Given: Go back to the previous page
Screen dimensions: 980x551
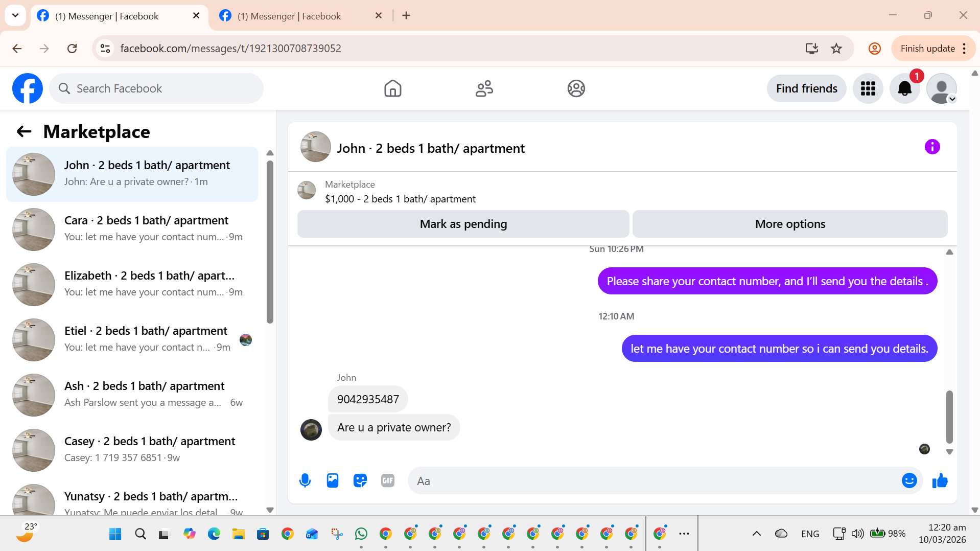Looking at the screenshot, I should tap(17, 49).
